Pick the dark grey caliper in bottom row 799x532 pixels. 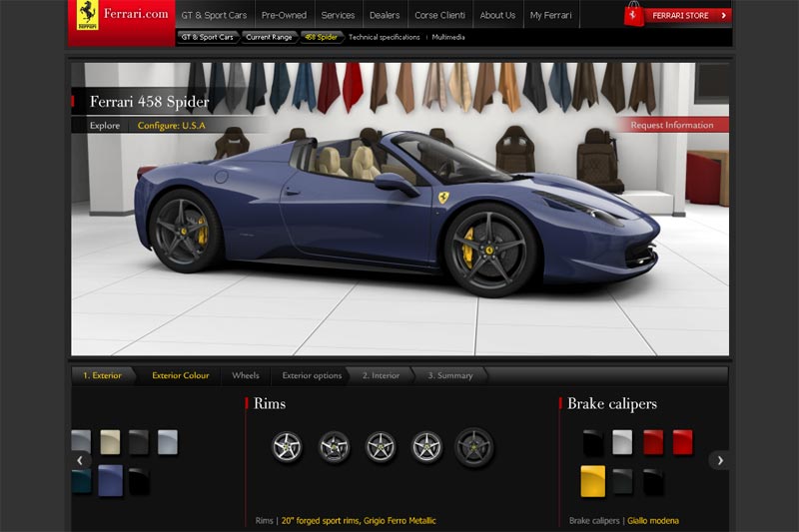622,482
